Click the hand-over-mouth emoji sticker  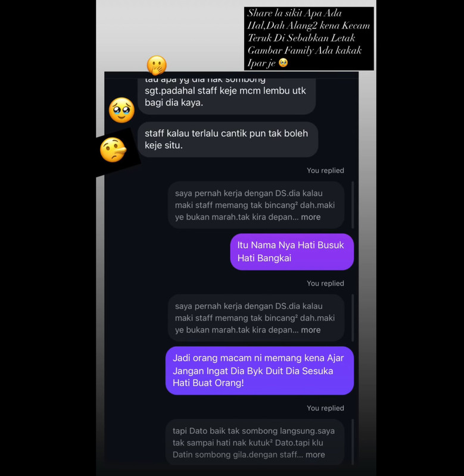[157, 65]
